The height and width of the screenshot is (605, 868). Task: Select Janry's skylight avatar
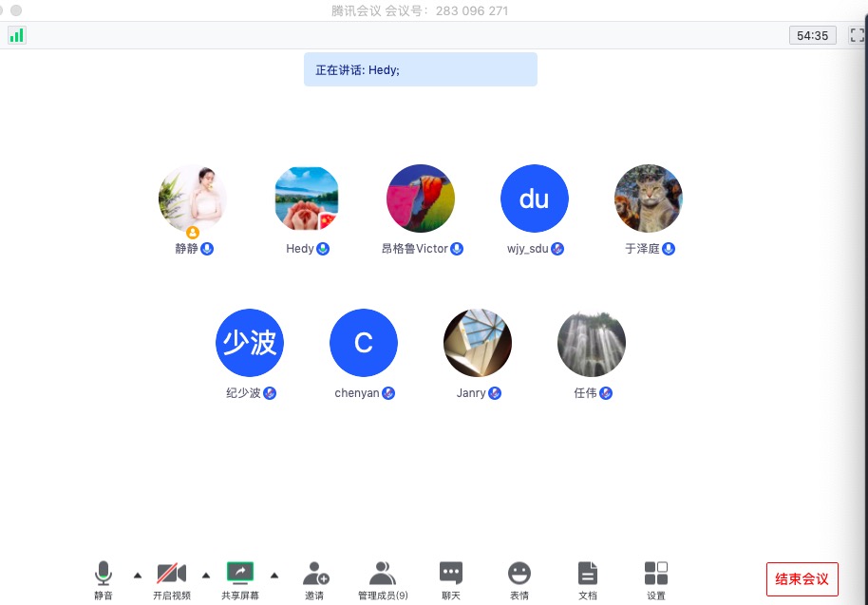coord(478,343)
